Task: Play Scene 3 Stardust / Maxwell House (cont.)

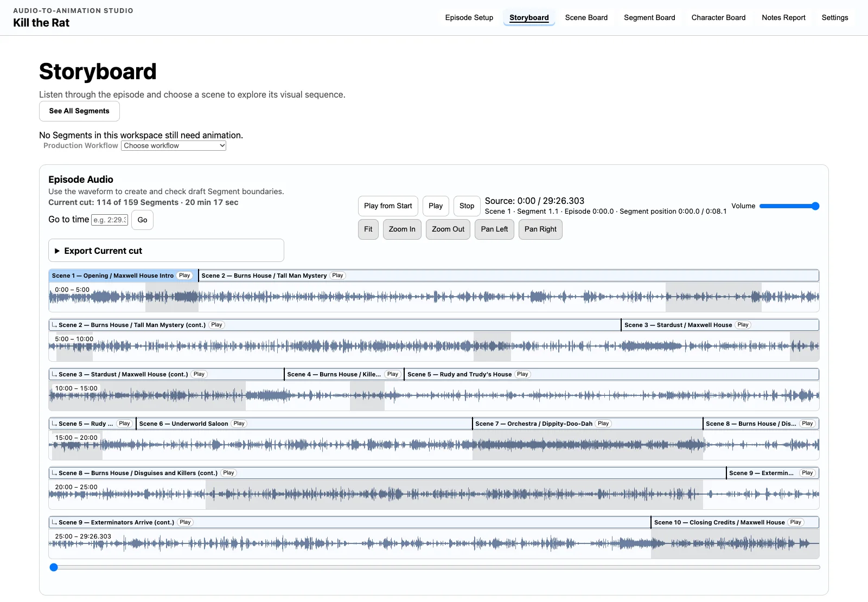Action: click(x=199, y=374)
